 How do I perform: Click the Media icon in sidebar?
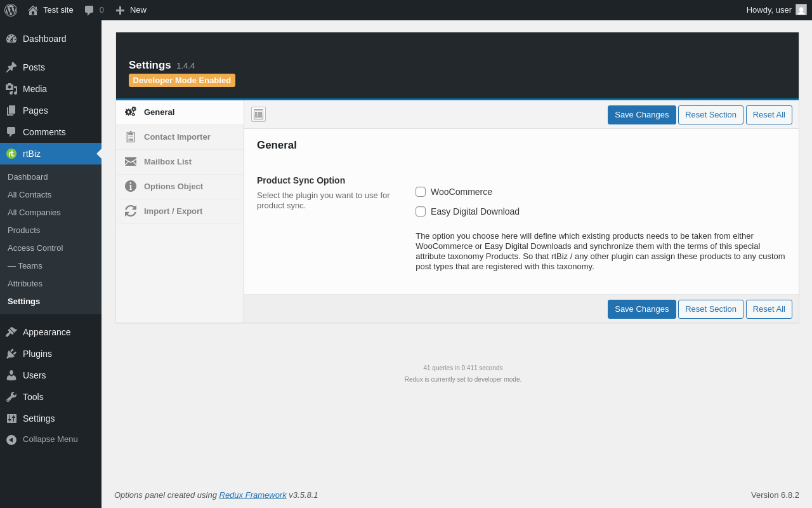[x=11, y=89]
